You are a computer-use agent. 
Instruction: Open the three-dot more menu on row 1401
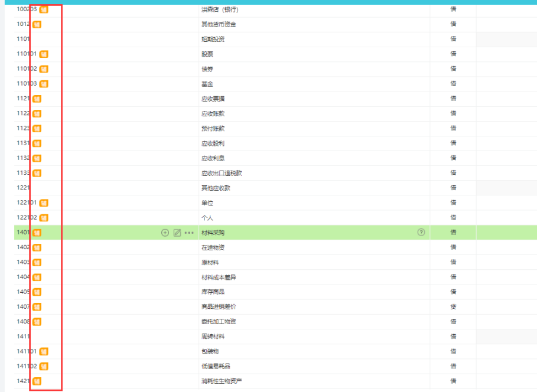point(189,233)
